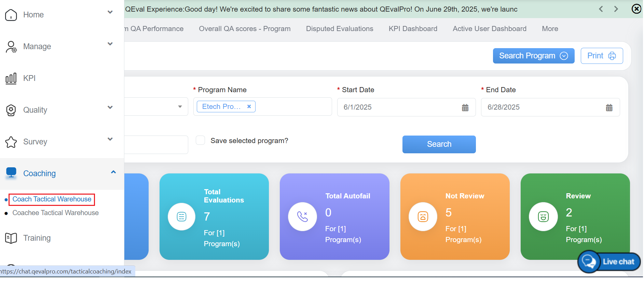Close the QEval announcement banner
The width and height of the screenshot is (644, 281).
pos(636,9)
